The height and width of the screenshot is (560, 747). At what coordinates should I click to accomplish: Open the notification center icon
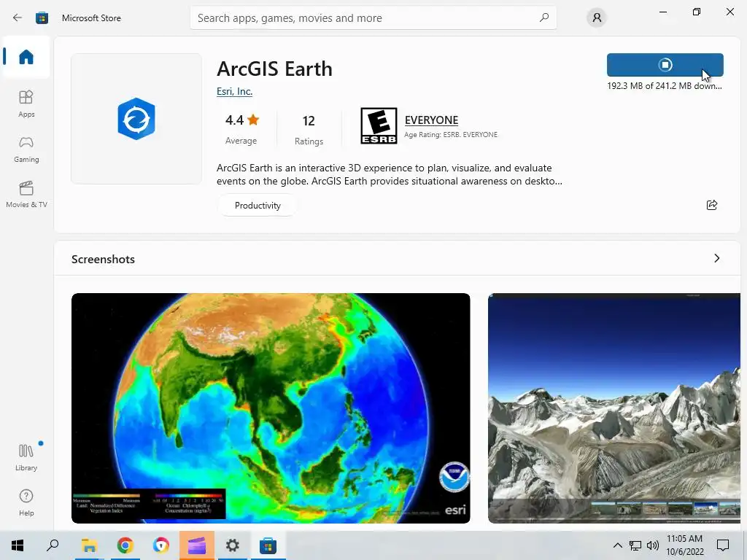[x=723, y=545]
